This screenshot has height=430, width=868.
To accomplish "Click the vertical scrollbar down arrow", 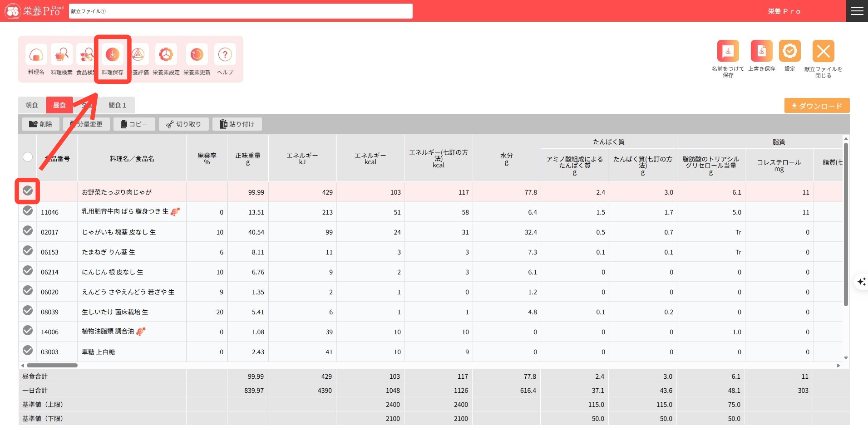I will [x=846, y=358].
